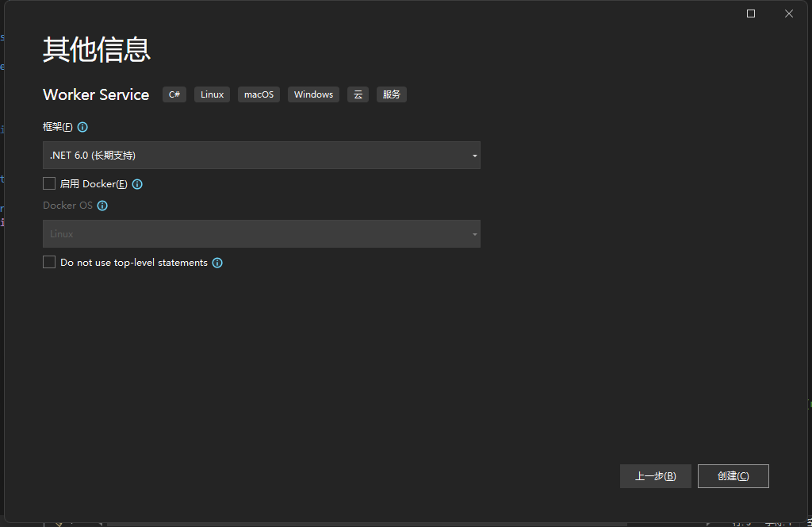Click info icon next to 启用 Docker
Viewport: 812px width, 527px height.
[x=137, y=184]
